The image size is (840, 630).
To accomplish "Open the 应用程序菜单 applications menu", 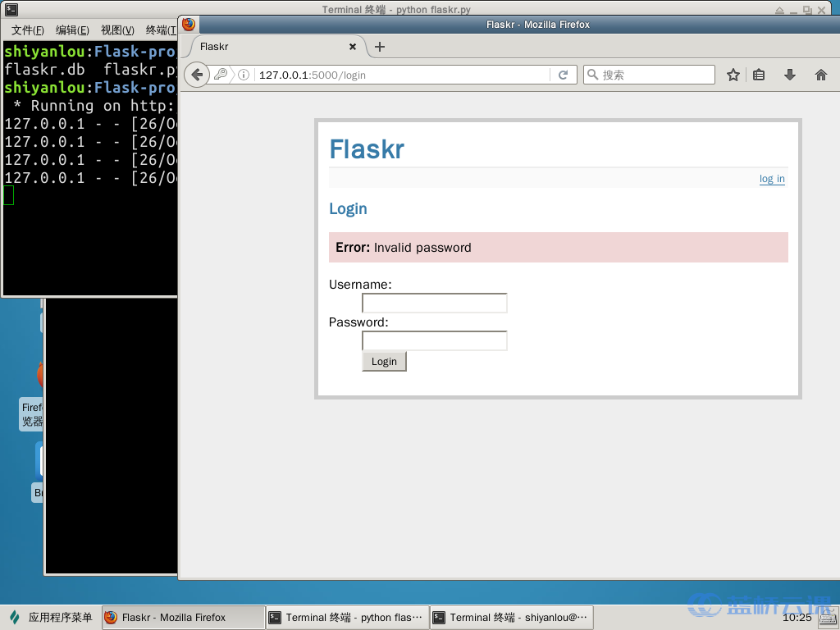I will [51, 618].
